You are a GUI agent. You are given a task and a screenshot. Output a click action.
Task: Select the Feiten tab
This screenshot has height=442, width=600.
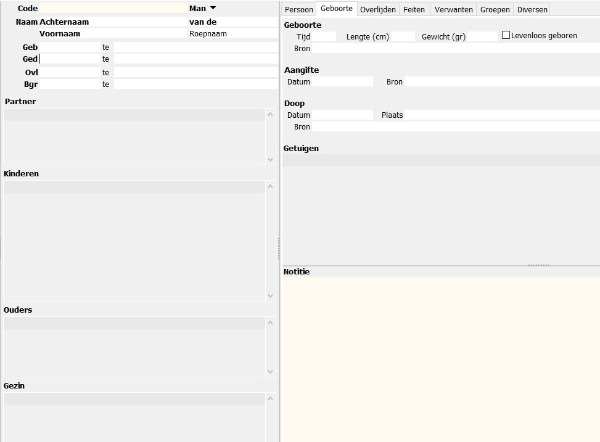coord(414,9)
